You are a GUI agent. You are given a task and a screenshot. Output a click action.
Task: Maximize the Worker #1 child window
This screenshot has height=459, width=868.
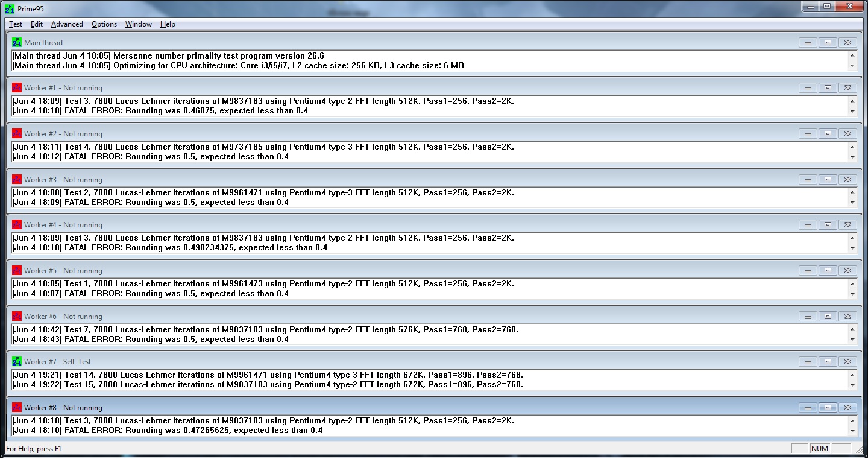pos(828,88)
